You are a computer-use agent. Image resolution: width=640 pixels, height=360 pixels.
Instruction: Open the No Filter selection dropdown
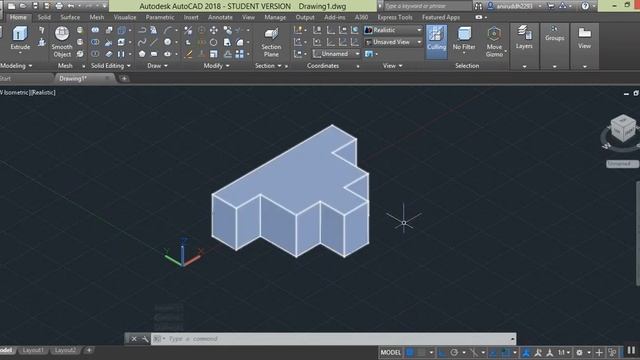coord(464,40)
